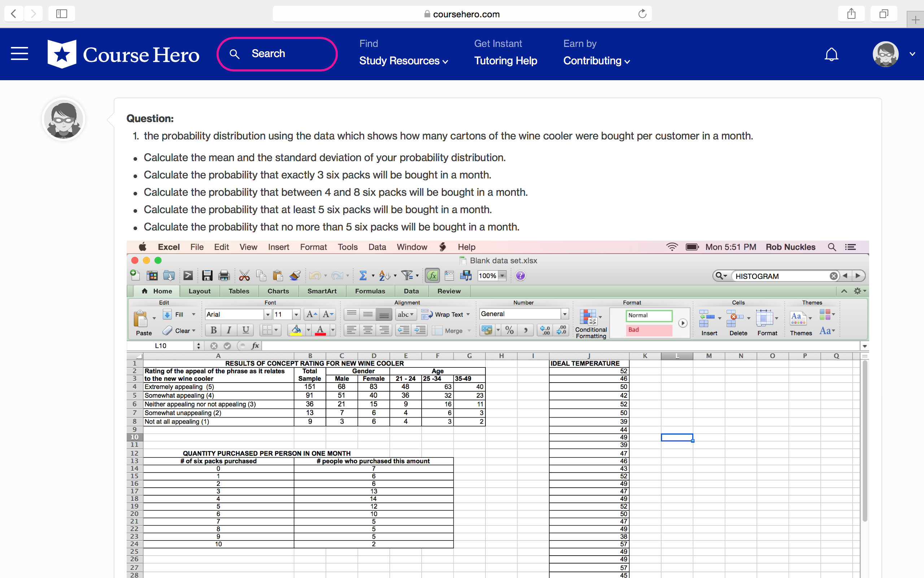Click the Format Painter brush icon
This screenshot has width=924, height=578.
(295, 276)
